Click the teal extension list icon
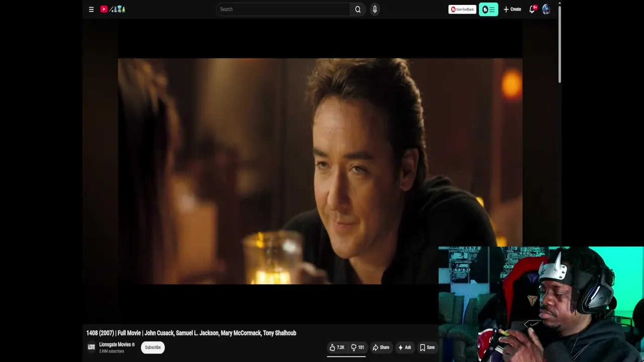 [489, 9]
